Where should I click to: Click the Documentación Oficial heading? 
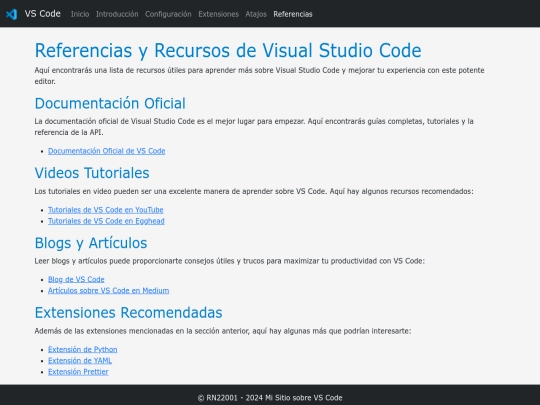110,103
